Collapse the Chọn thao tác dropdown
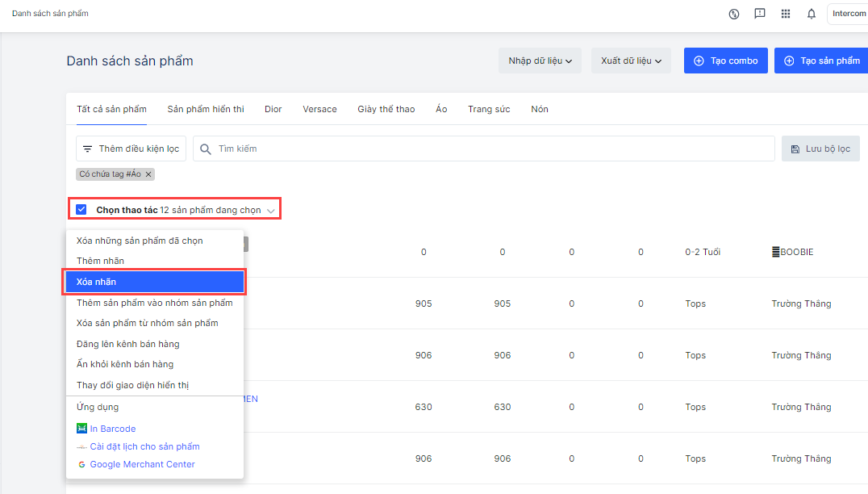 pyautogui.click(x=270, y=211)
